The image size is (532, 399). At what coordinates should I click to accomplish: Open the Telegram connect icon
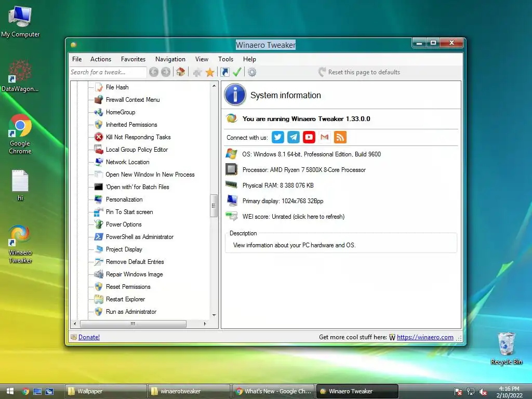(294, 137)
